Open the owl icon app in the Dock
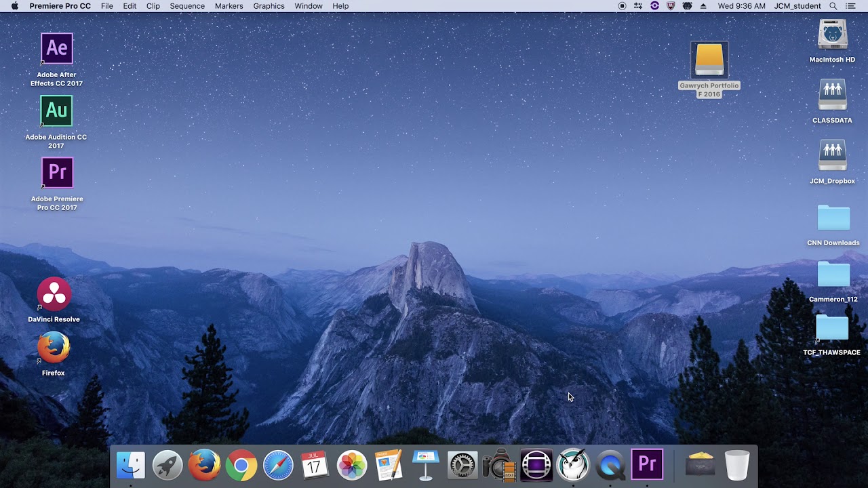This screenshot has width=868, height=488. pos(573,465)
